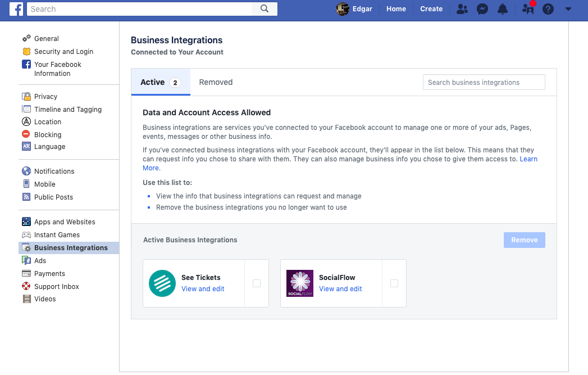588x375 pixels.
Task: Switch to the Active tab
Action: pos(161,82)
